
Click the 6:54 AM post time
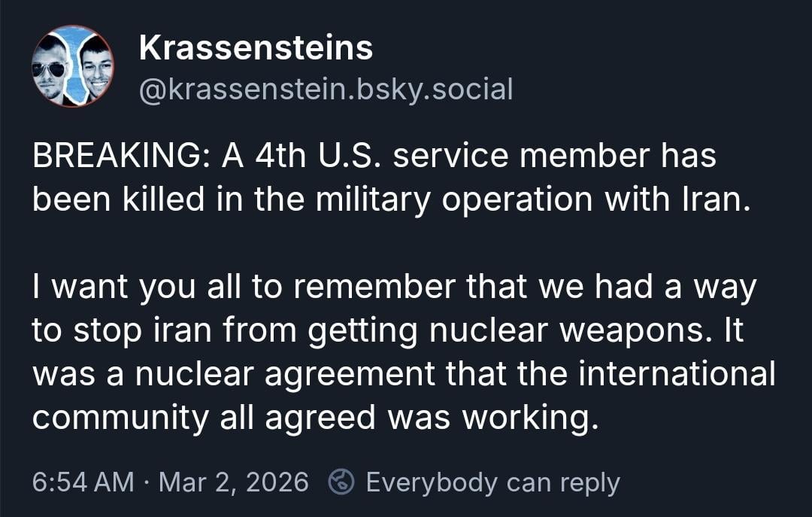pyautogui.click(x=83, y=482)
